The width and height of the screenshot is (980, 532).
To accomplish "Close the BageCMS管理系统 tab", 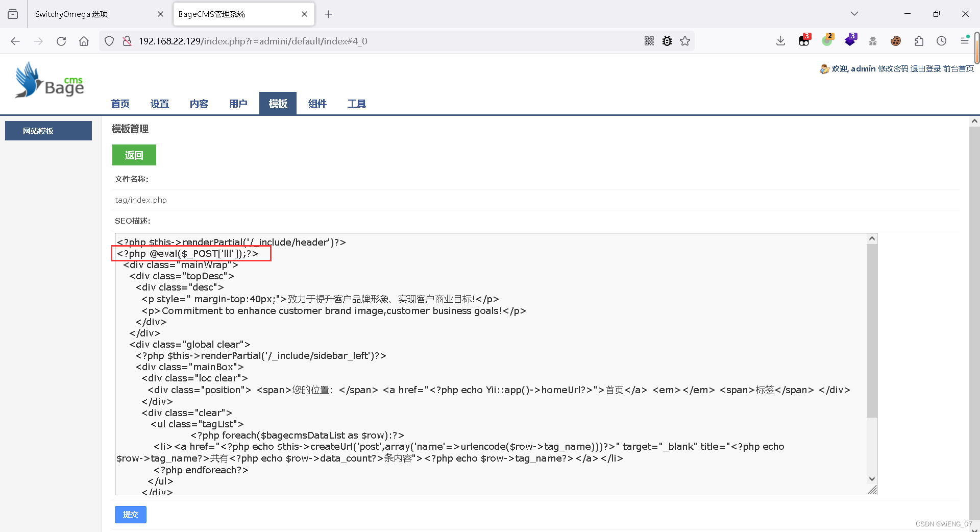I will tap(304, 14).
